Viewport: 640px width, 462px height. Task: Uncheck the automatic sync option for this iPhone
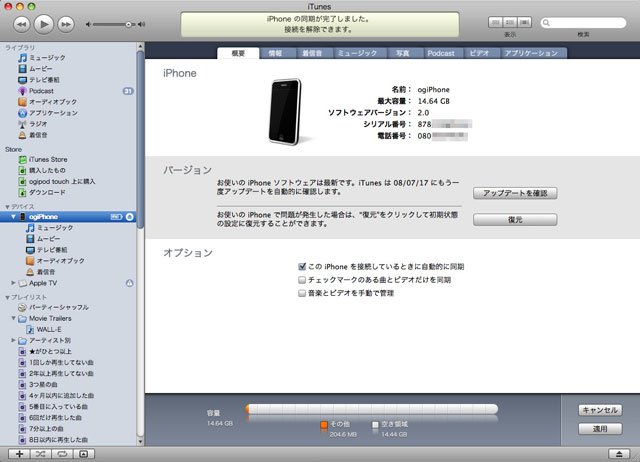302,267
